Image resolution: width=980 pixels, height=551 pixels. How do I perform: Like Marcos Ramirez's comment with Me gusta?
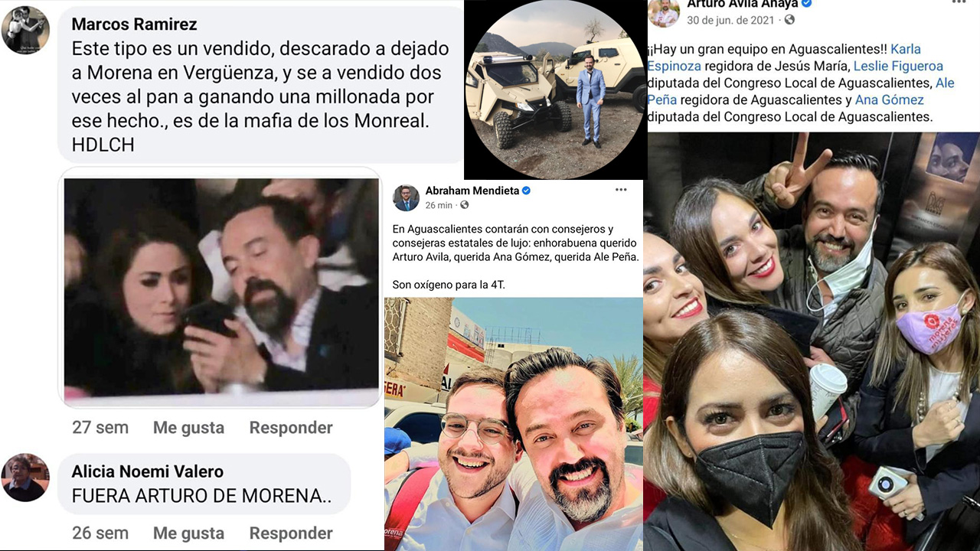pos(188,428)
